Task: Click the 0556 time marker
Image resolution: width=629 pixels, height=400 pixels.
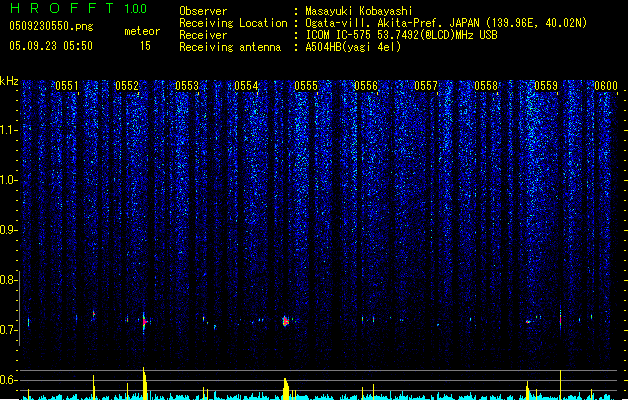Action: 366,86
